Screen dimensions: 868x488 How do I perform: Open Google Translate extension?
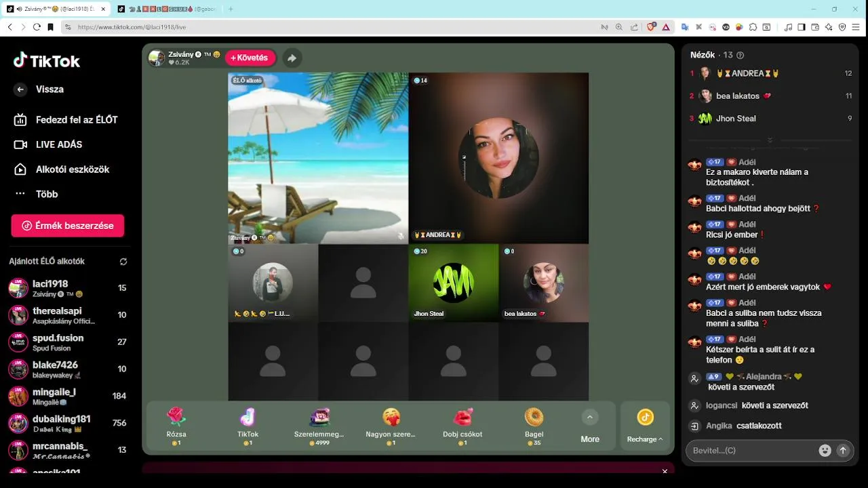[x=685, y=27]
